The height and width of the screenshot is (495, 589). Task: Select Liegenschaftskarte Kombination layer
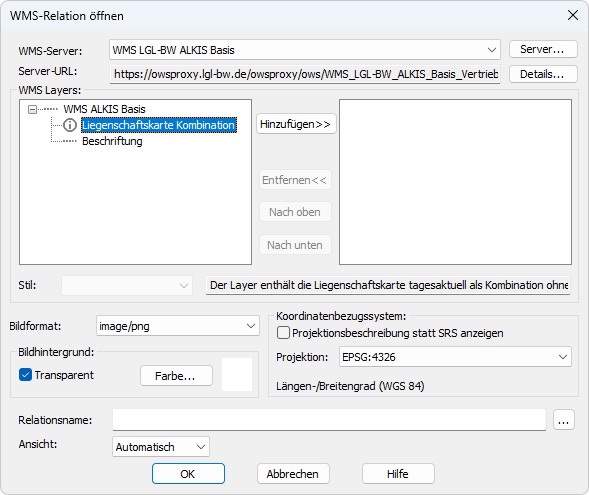[x=159, y=125]
